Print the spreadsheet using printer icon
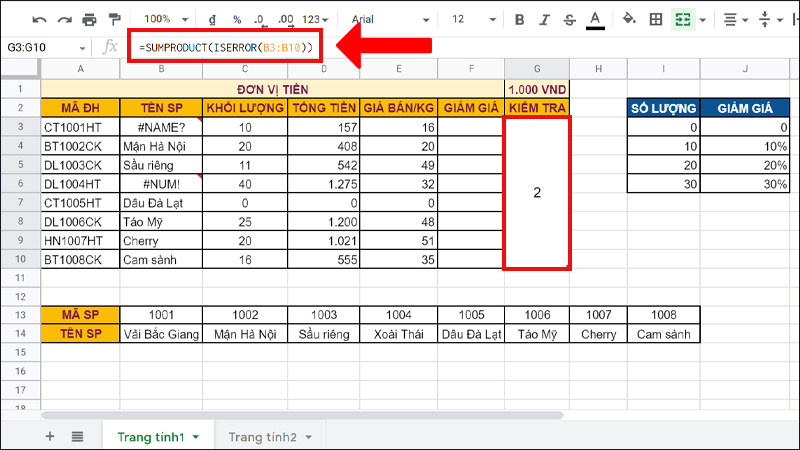Viewport: 800px width, 450px height. click(x=90, y=19)
